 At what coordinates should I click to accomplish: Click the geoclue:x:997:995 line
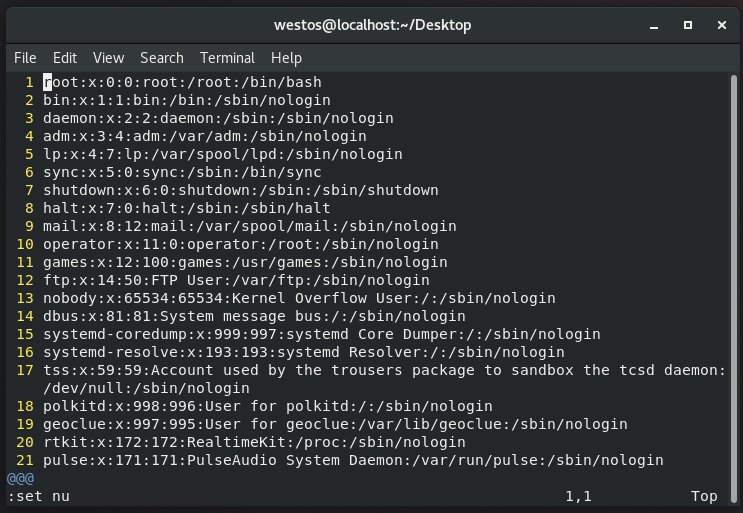pyautogui.click(x=335, y=424)
